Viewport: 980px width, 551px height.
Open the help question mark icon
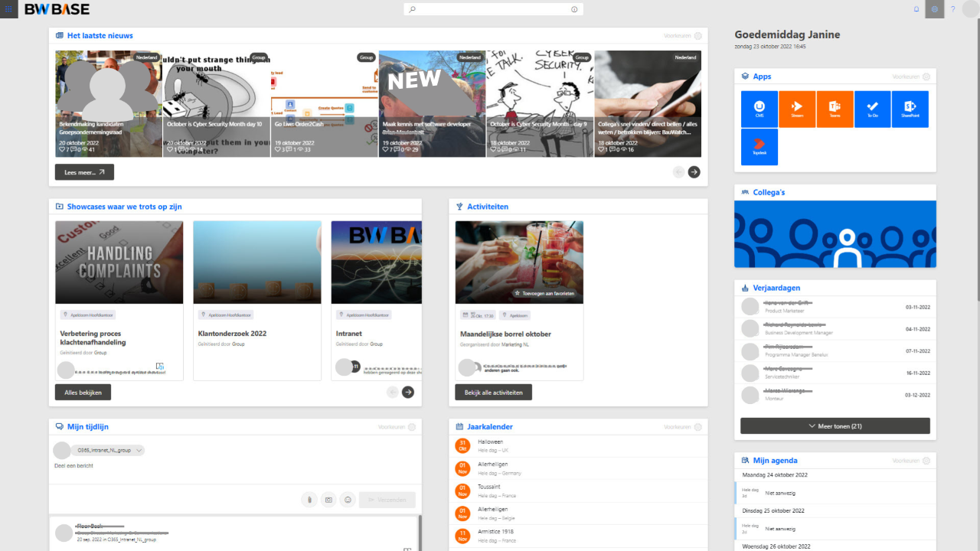[953, 9]
